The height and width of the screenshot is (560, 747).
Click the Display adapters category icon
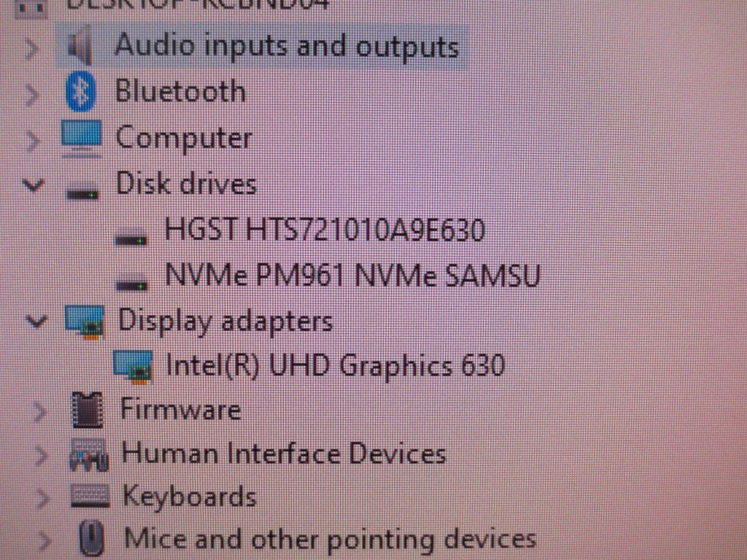[85, 322]
